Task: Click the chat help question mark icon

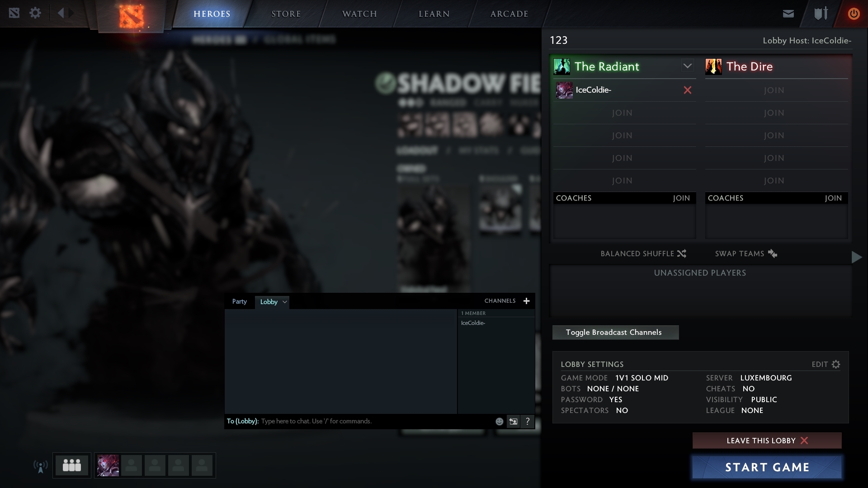Action: click(527, 422)
